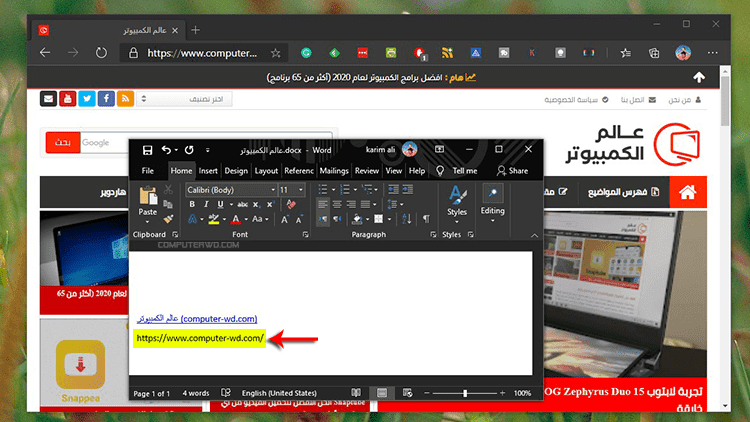The height and width of the screenshot is (422, 750).
Task: Apply strikethrough formatting
Action: click(x=243, y=204)
